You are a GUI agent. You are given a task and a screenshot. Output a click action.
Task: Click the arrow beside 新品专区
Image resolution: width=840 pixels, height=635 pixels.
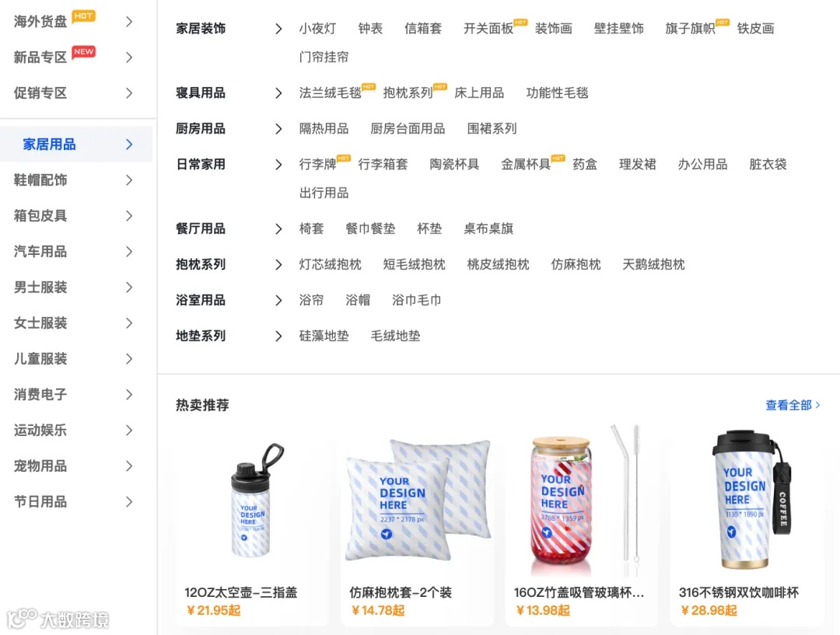click(x=128, y=58)
